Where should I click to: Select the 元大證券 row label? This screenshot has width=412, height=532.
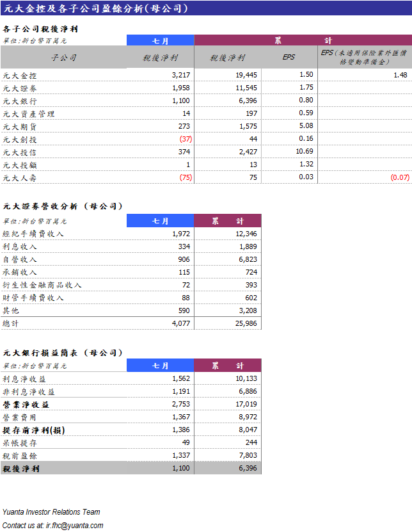20,88
